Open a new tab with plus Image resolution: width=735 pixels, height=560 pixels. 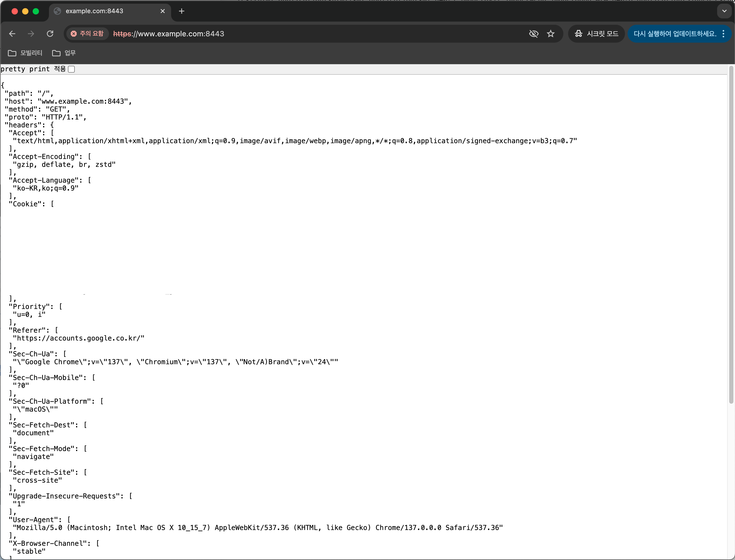(181, 11)
